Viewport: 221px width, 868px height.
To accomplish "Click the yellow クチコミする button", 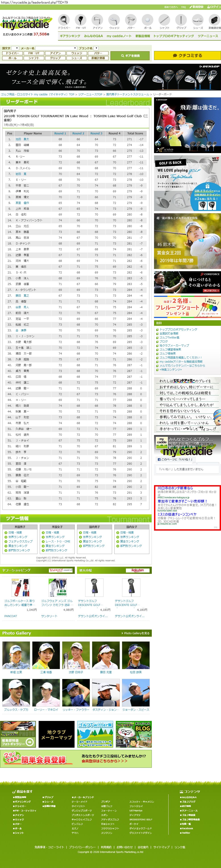I will pyautogui.click(x=187, y=55).
